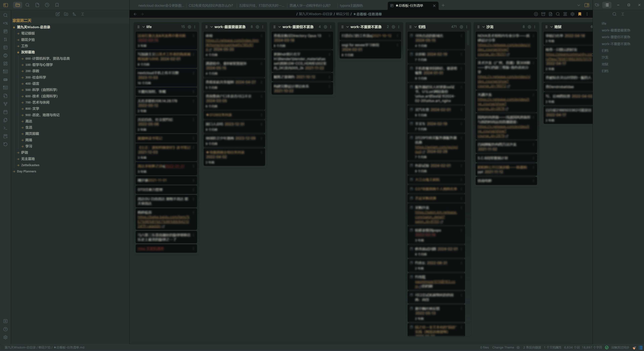
Task: Open the file explorer folder tab
Action: click(x=17, y=5)
